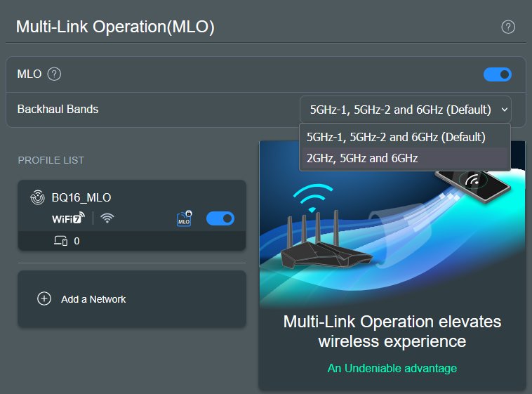Click the help icon beside MLO label
Image resolution: width=532 pixels, height=394 pixels.
55,74
